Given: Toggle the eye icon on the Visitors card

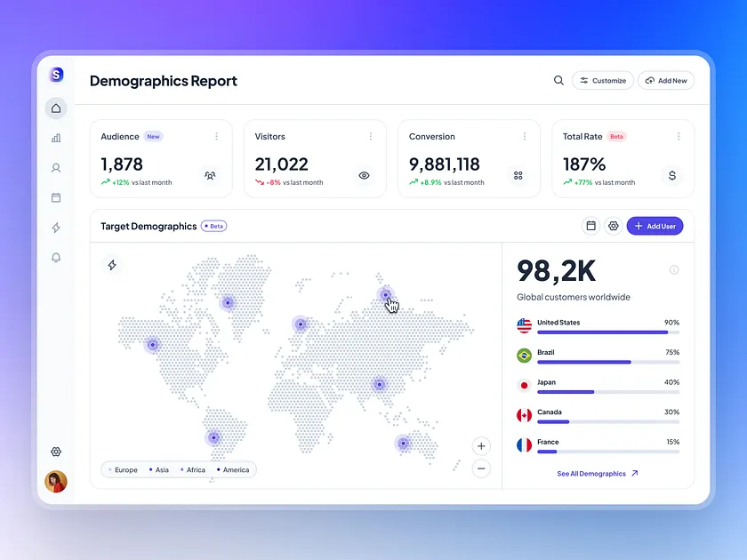Looking at the screenshot, I should (364, 176).
